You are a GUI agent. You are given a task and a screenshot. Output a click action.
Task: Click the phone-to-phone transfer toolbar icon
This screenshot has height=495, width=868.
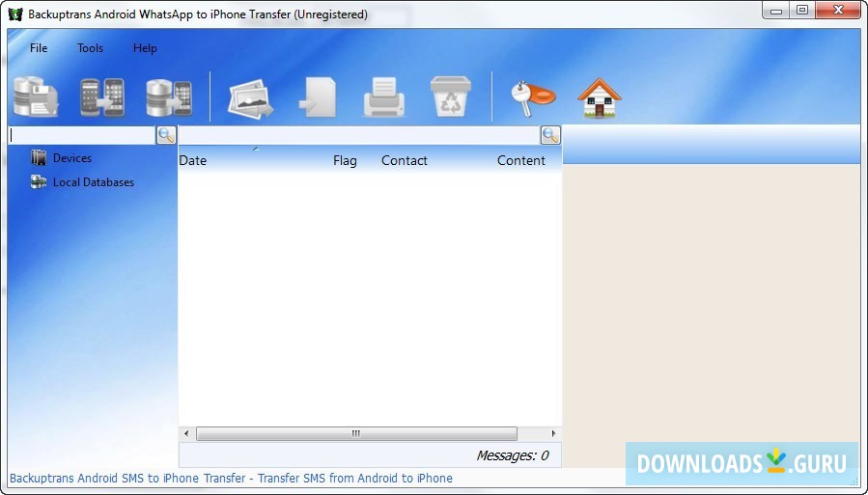102,97
